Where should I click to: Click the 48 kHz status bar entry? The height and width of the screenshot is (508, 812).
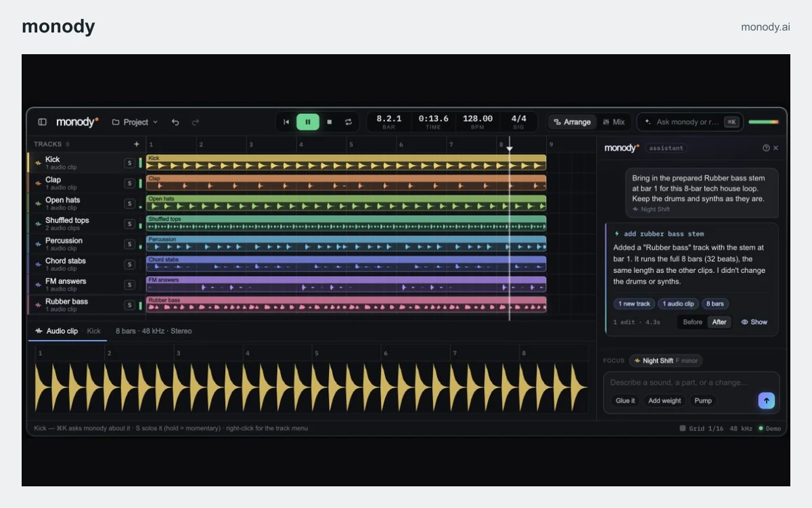[741, 429]
